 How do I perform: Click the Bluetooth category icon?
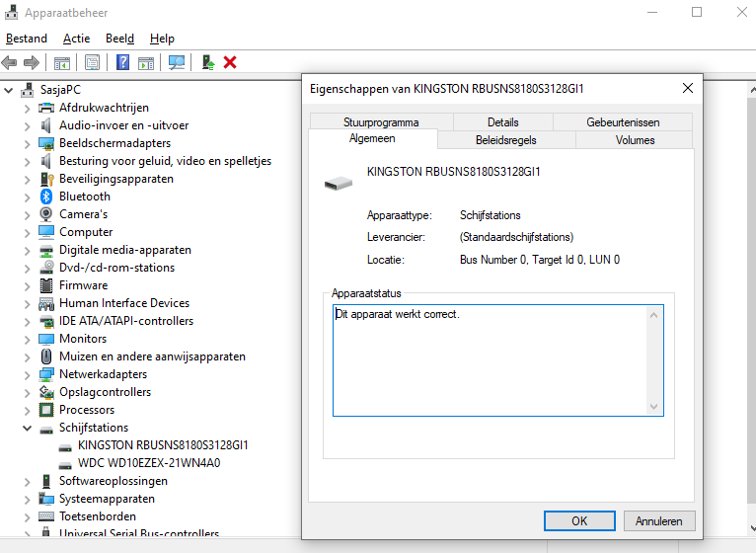[46, 197]
